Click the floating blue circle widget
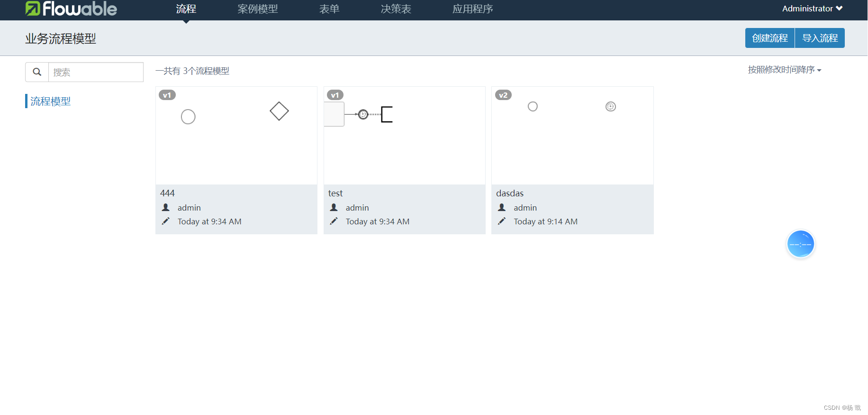This screenshot has height=415, width=868. click(801, 244)
